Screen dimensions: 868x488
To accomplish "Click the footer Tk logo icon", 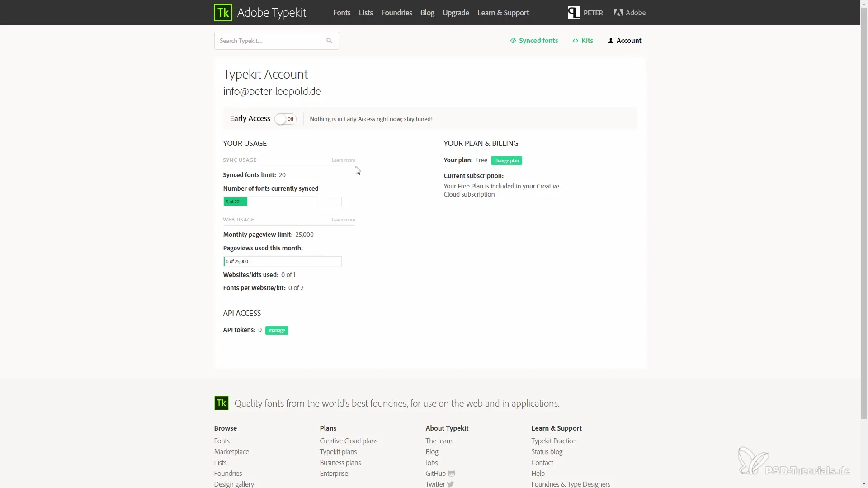I will click(222, 403).
